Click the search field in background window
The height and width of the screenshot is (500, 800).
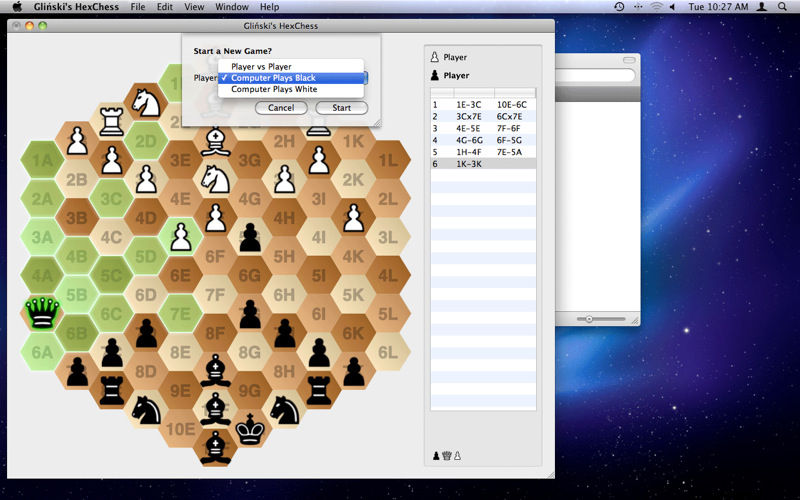pyautogui.click(x=595, y=76)
